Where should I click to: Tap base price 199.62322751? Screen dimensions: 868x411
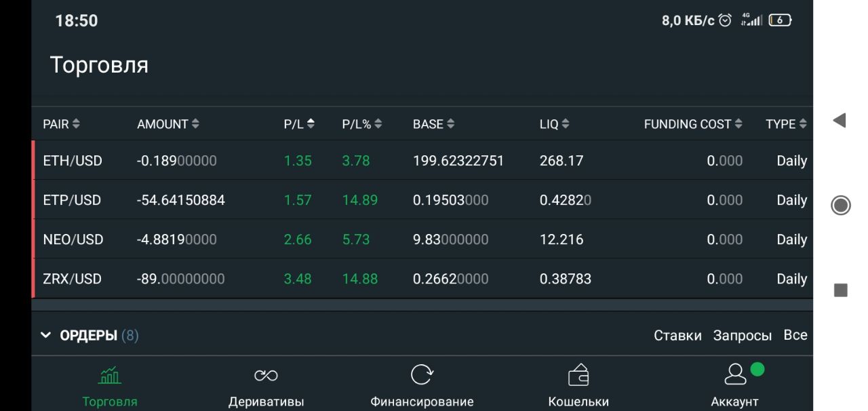click(x=458, y=161)
